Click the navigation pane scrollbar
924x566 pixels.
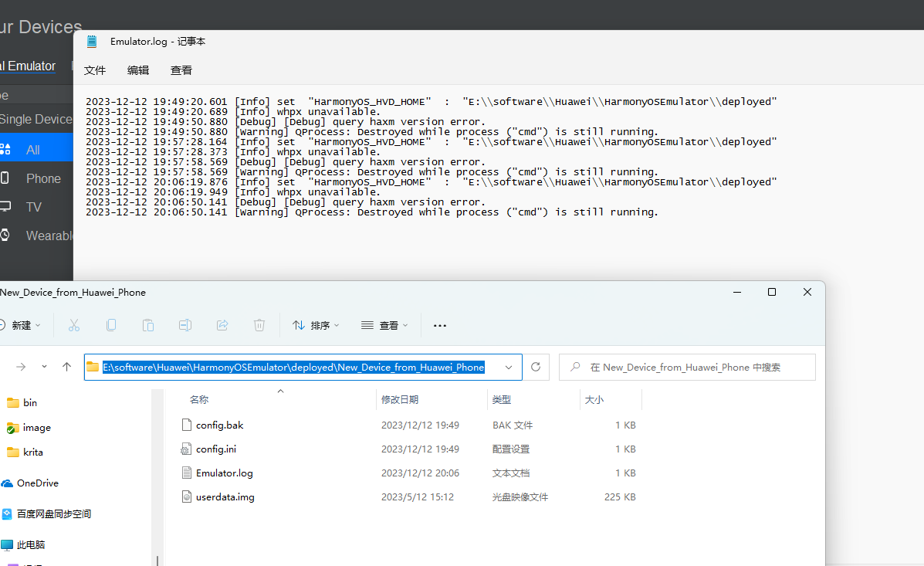pos(157,477)
